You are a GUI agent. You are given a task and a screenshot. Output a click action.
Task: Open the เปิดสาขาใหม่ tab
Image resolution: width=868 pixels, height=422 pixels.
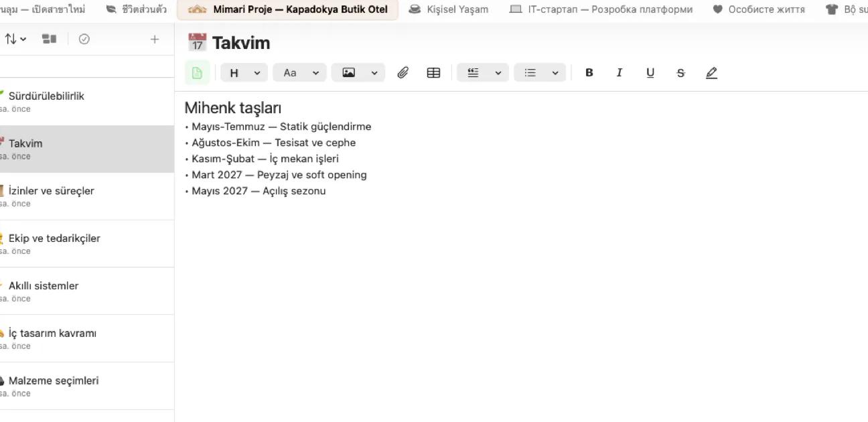(x=43, y=9)
